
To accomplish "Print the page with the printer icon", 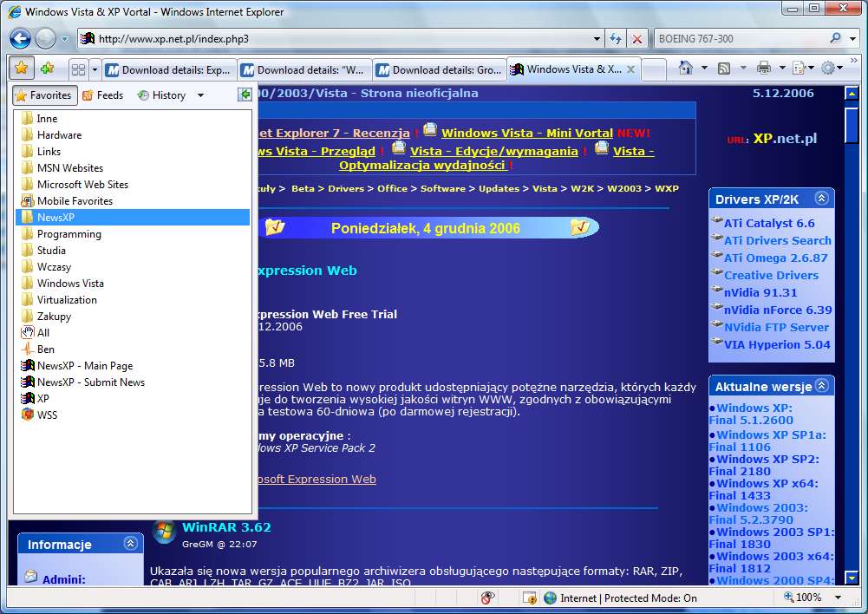I will point(764,69).
